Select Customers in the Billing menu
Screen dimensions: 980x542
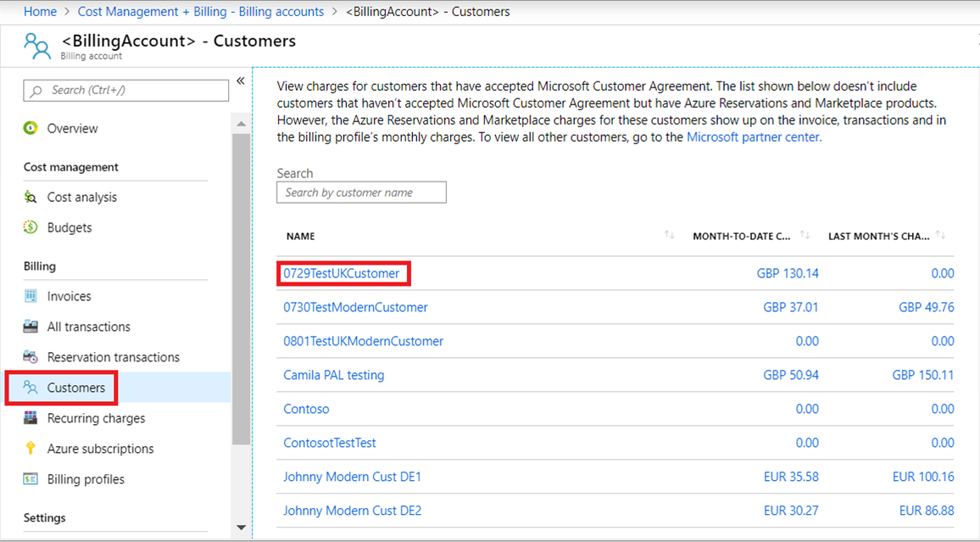pyautogui.click(x=75, y=388)
